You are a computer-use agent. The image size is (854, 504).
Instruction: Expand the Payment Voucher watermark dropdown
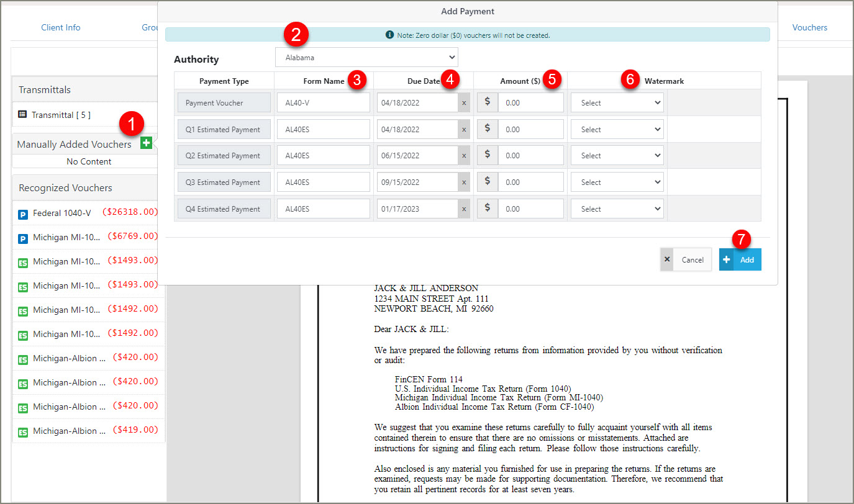(x=617, y=103)
